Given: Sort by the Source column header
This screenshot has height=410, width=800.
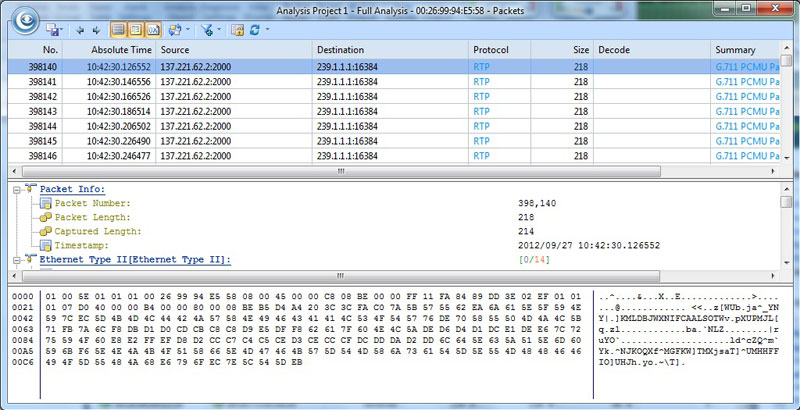Looking at the screenshot, I should (x=234, y=50).
